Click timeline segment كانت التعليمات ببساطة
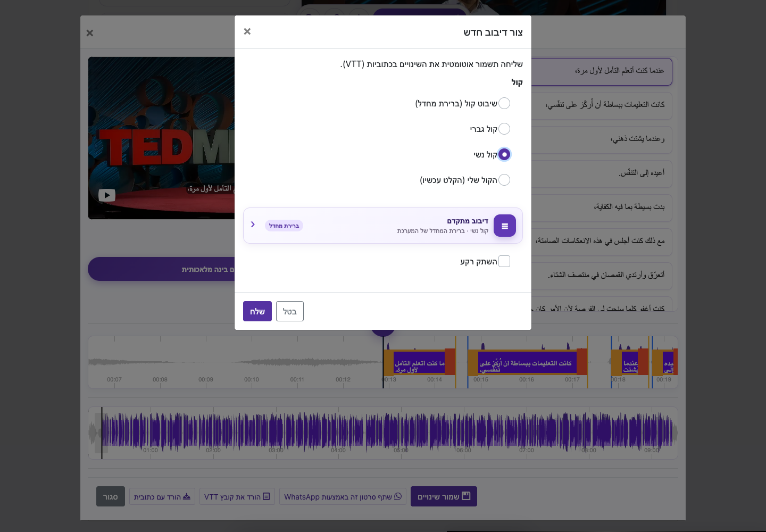The image size is (766, 532). [x=527, y=362]
